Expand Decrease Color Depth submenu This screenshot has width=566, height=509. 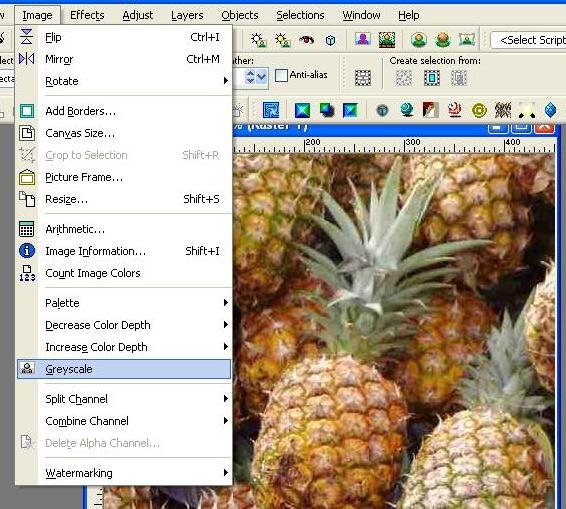pyautogui.click(x=123, y=325)
